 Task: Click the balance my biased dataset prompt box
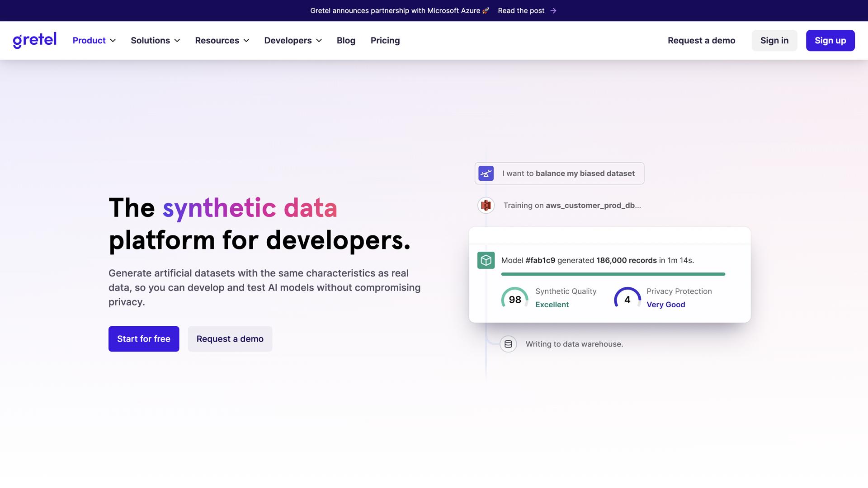568,174
